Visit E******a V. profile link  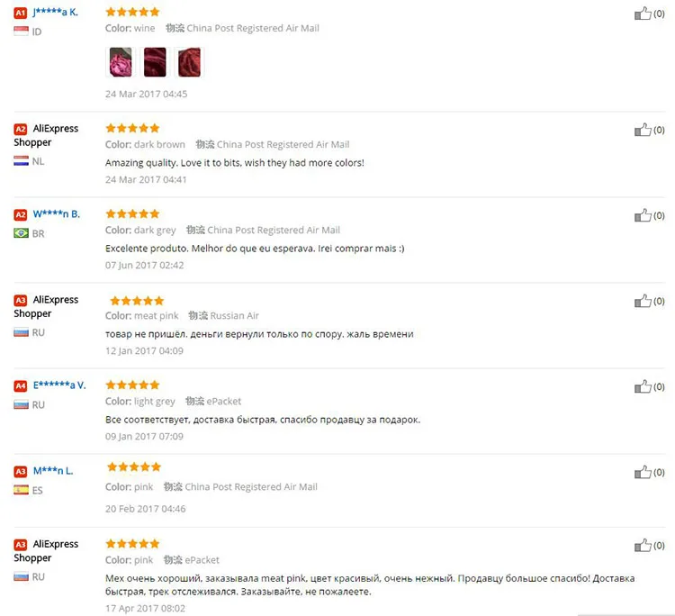coord(59,385)
